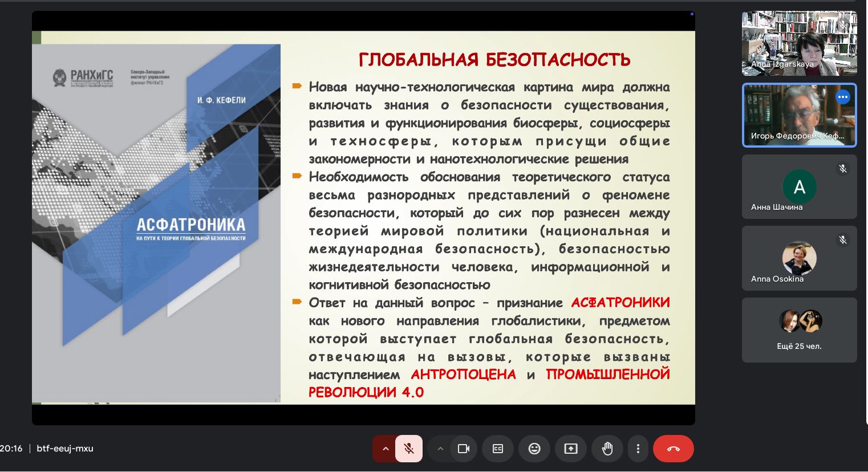868x472 pixels.
Task: Click muted mic icon on Анна Шачина tile
Action: point(843,169)
